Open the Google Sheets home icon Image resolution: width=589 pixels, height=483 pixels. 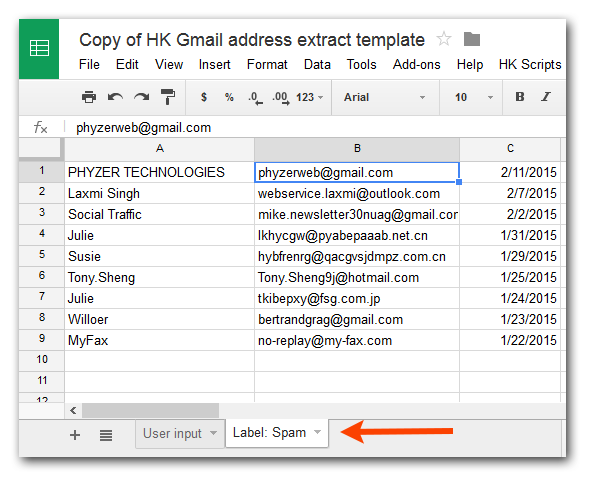39,49
